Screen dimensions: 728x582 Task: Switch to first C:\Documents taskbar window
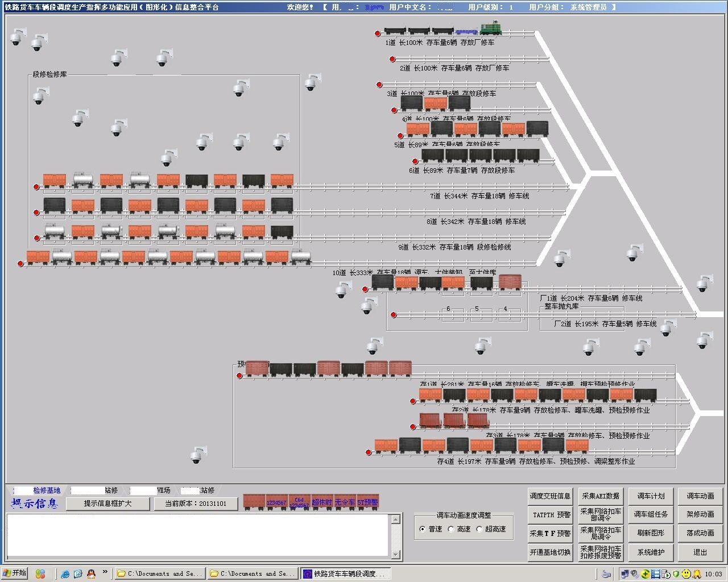click(x=159, y=574)
